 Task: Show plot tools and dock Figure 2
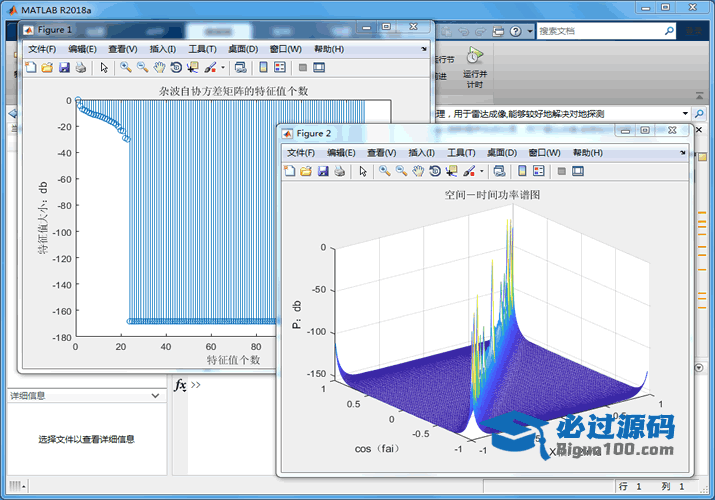point(578,171)
